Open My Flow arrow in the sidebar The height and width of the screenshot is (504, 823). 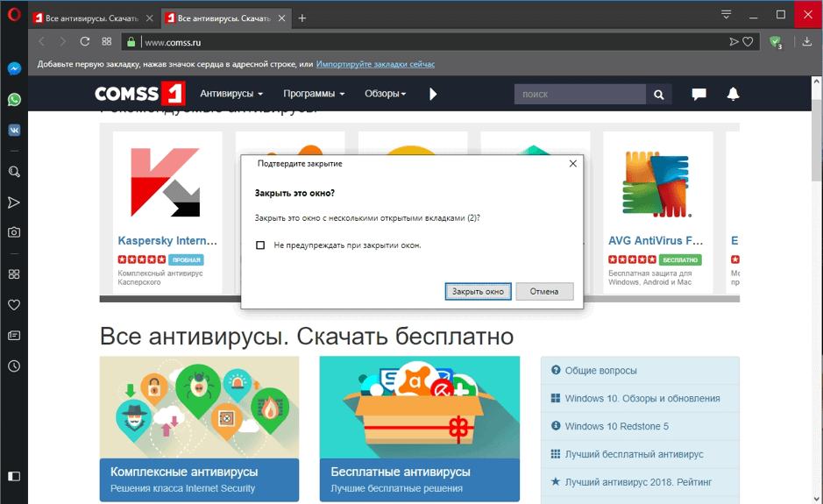pos(14,202)
